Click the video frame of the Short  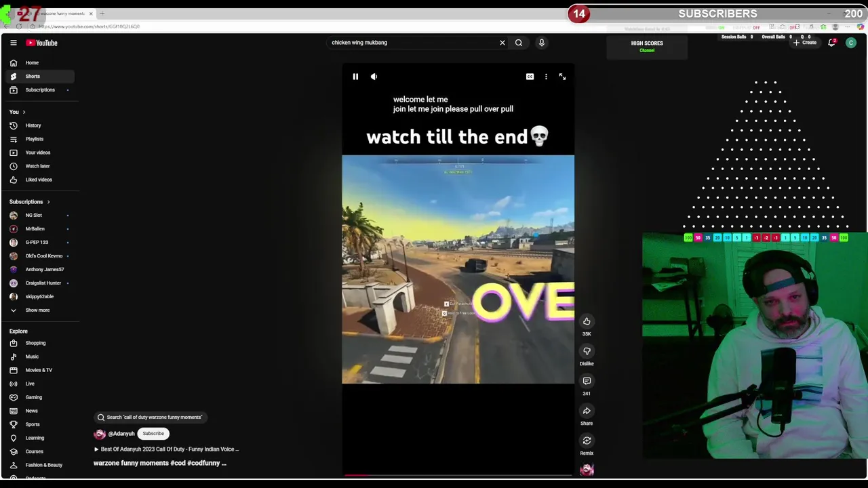click(x=458, y=269)
